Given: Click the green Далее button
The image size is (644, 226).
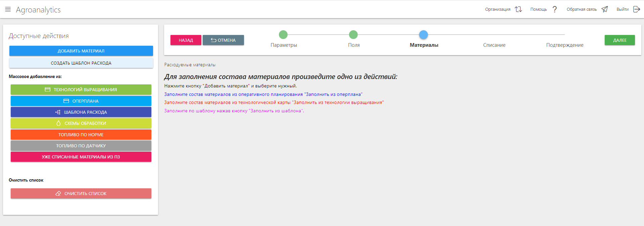Looking at the screenshot, I should (x=620, y=40).
